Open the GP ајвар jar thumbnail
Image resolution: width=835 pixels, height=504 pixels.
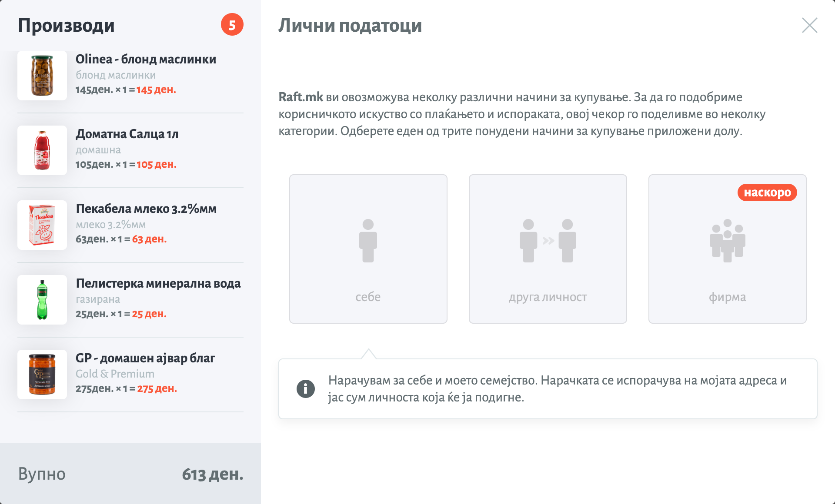[42, 375]
